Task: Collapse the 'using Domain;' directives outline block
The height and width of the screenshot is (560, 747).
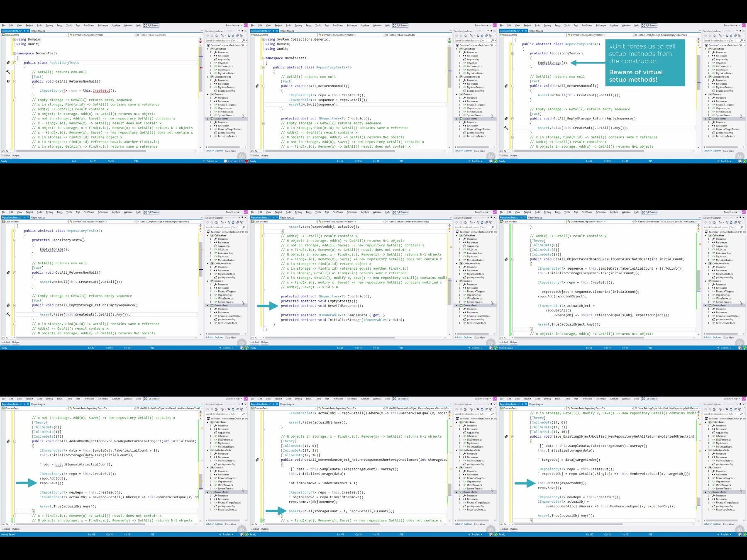Action: (x=15, y=39)
